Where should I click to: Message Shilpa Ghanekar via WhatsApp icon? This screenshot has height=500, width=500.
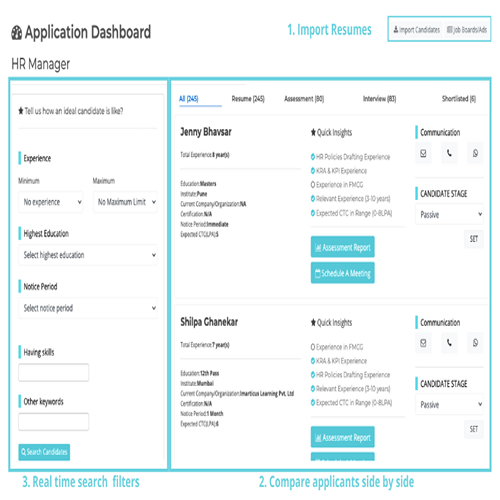tap(475, 343)
